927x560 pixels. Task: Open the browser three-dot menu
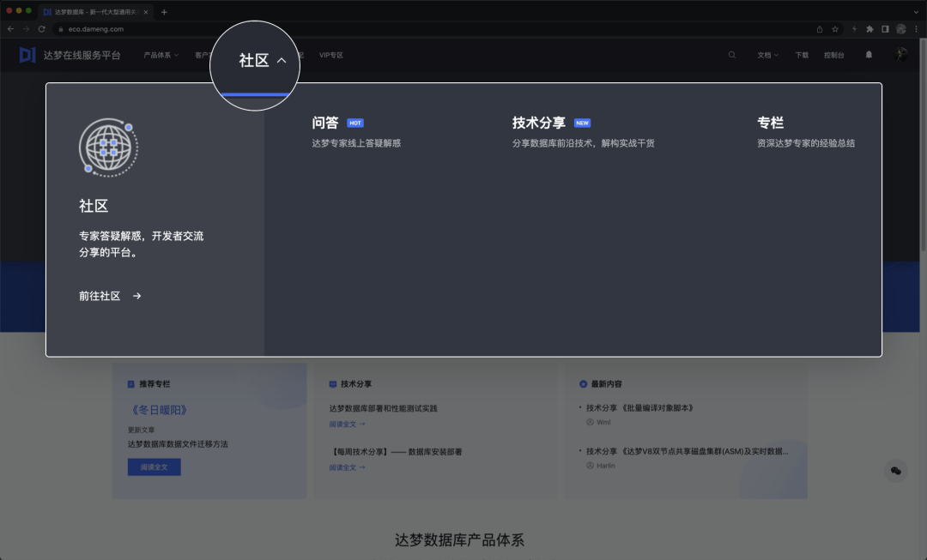(917, 29)
